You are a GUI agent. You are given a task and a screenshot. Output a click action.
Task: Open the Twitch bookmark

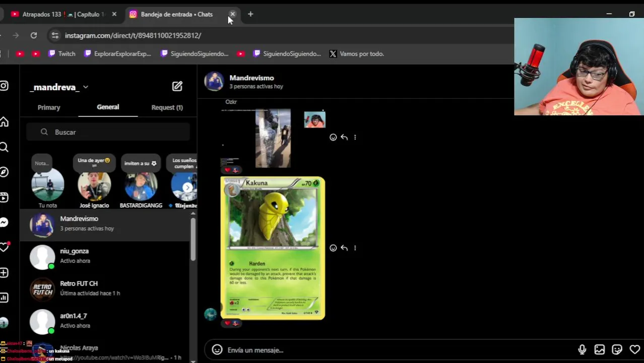tap(61, 53)
